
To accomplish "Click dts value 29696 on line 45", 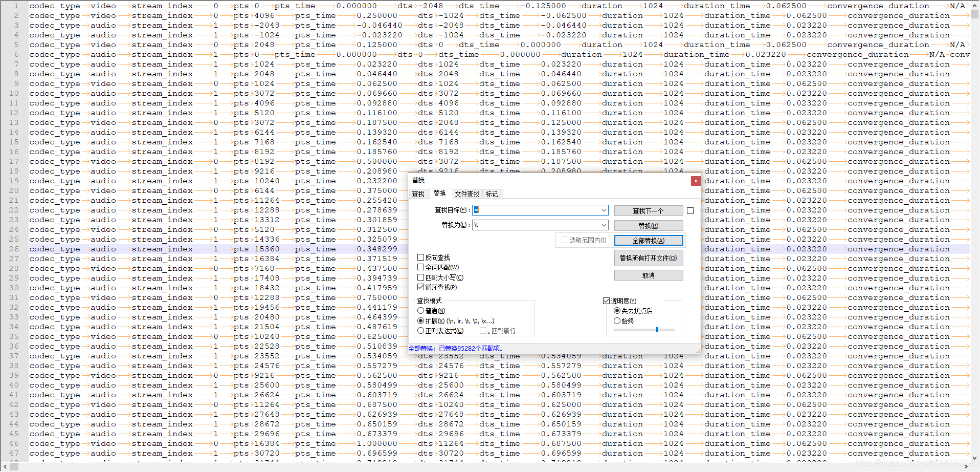I will coord(451,434).
